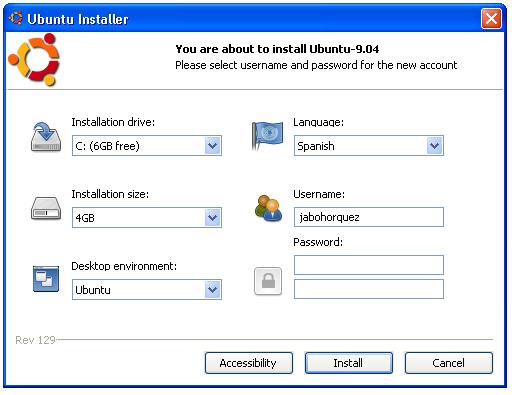Click the 'Language:' label

[318, 122]
